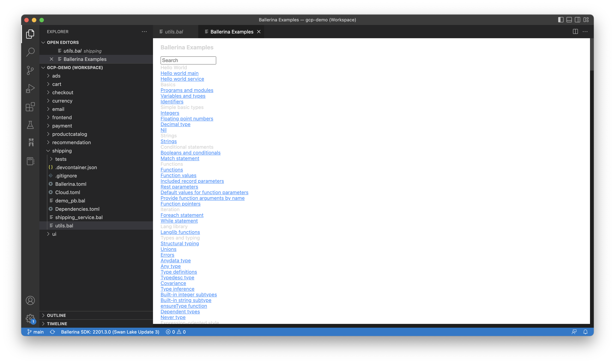Click inside the examples Search field
The width and height of the screenshot is (615, 364).
coord(188,60)
